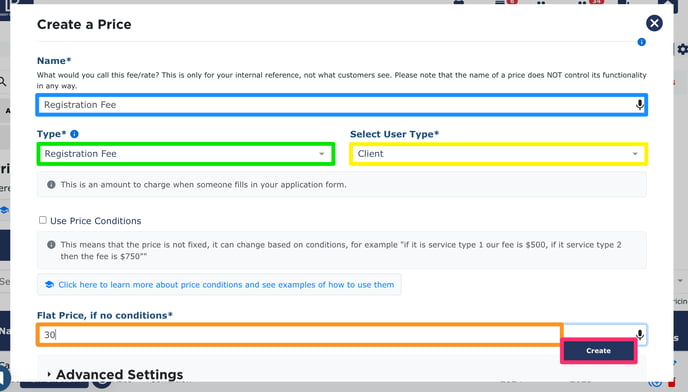Click the dropdown arrow in User Type field
The height and width of the screenshot is (392, 688).
pyautogui.click(x=635, y=154)
